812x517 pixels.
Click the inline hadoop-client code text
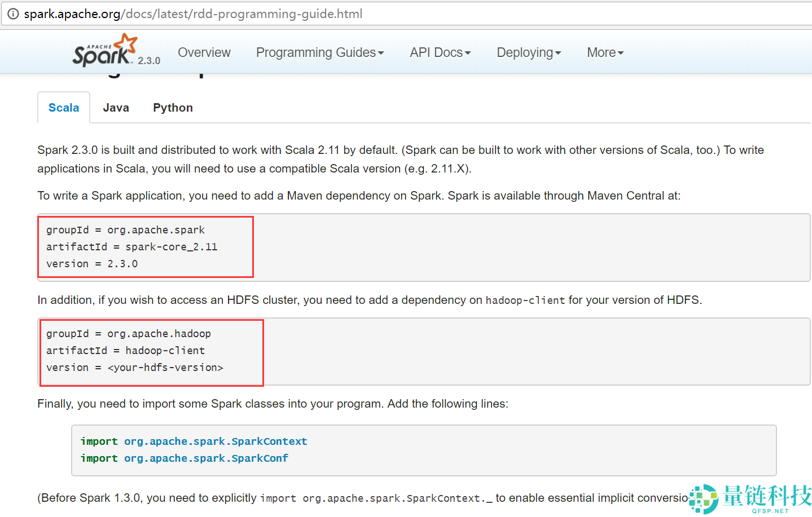525,301
